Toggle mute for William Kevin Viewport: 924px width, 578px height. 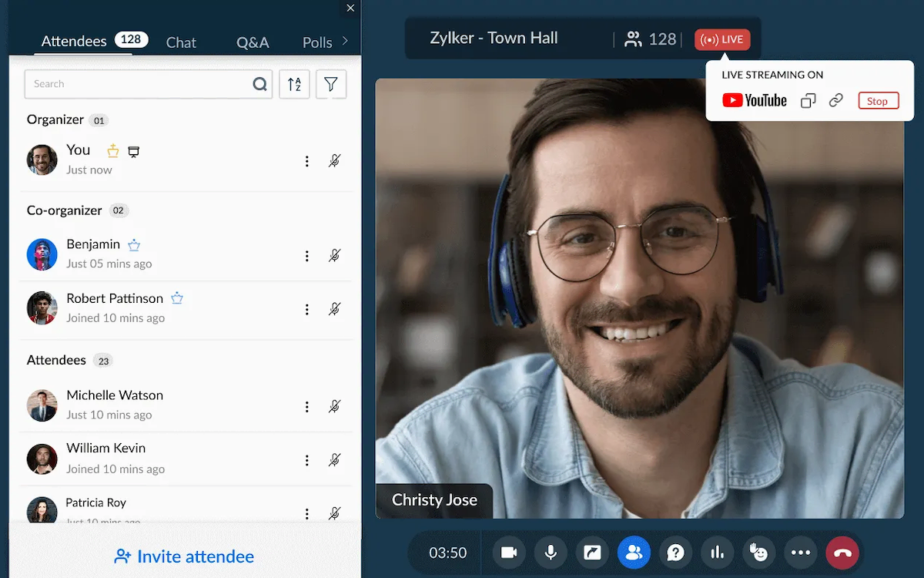click(334, 460)
